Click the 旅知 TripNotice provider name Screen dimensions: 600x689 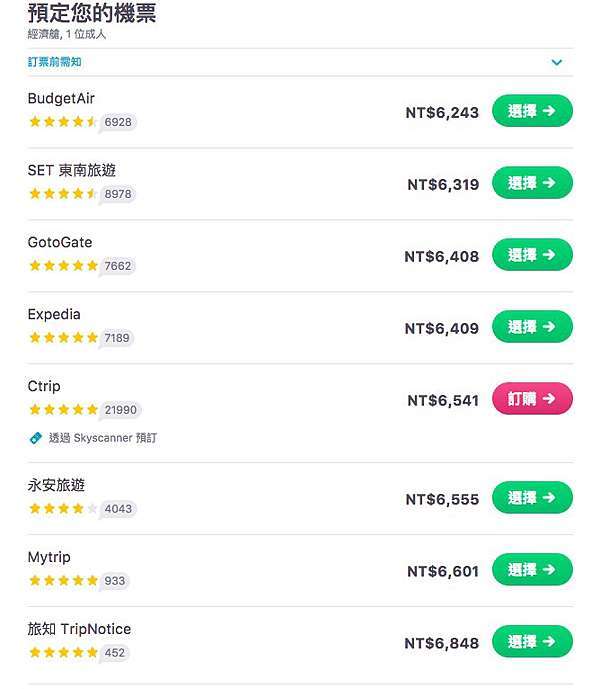(x=79, y=629)
